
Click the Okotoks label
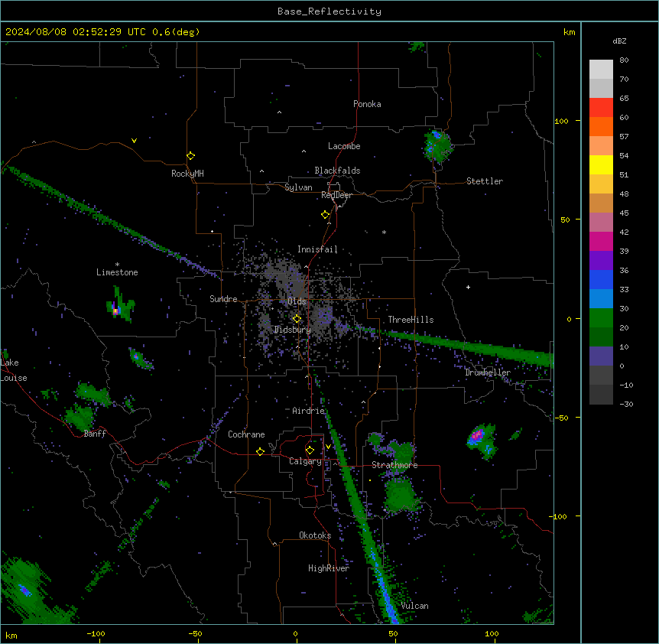tap(315, 535)
